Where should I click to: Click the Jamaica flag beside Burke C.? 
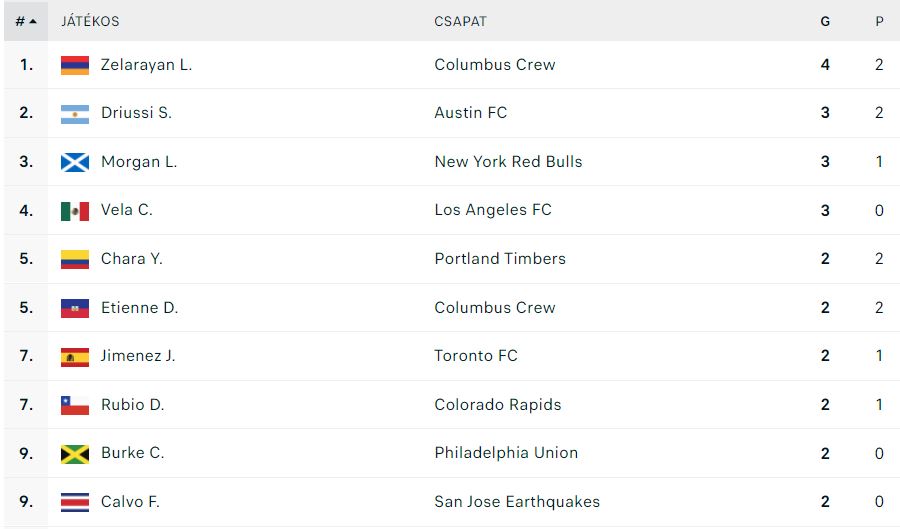click(x=75, y=454)
